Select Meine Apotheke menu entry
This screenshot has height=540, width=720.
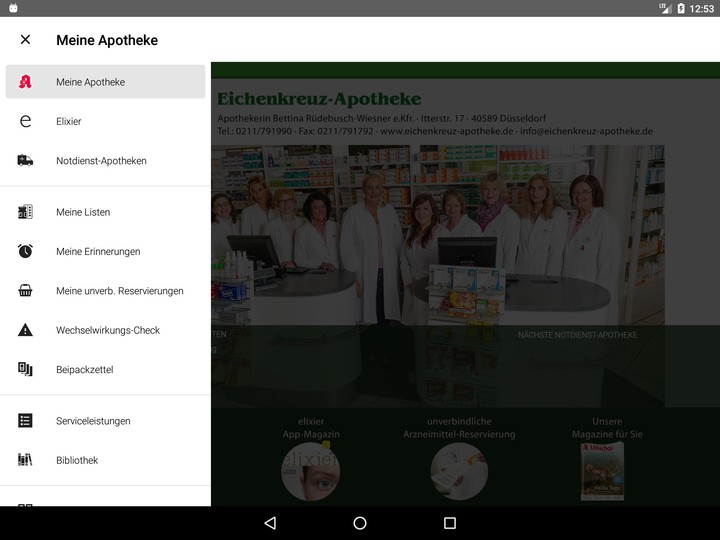click(106, 82)
